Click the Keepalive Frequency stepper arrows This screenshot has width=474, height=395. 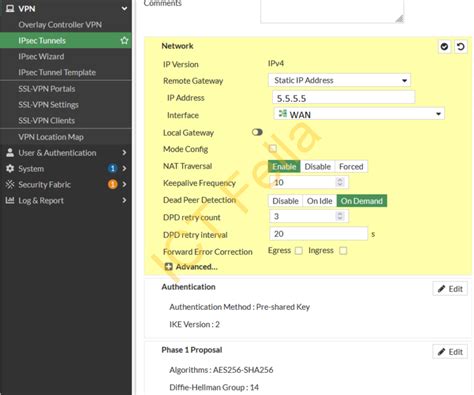(x=340, y=182)
